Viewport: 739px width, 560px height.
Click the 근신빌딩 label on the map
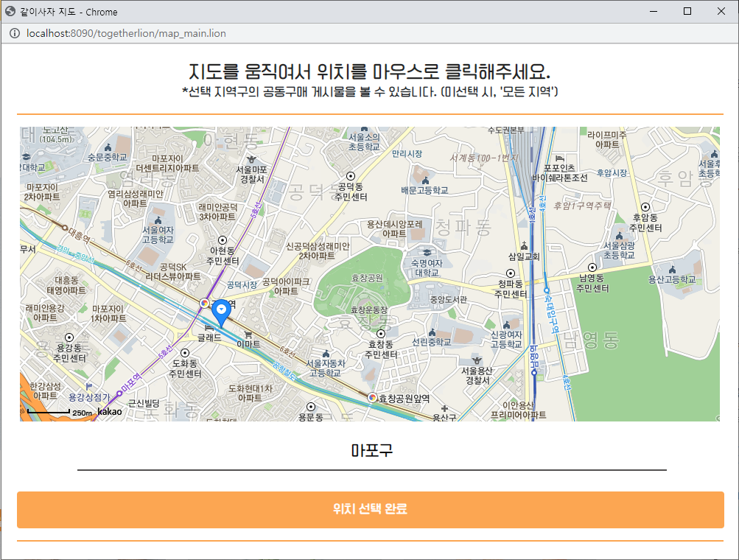(x=144, y=403)
